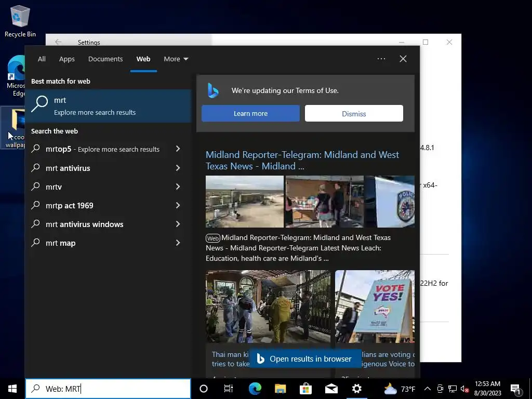Open the Midland Reporter-Telegram headline link
The height and width of the screenshot is (399, 532).
tap(302, 160)
